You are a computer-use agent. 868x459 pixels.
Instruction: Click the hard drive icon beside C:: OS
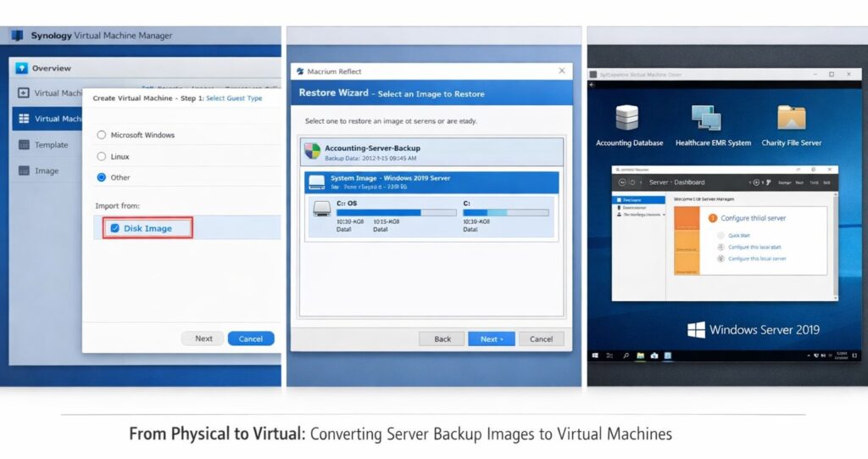coord(321,209)
